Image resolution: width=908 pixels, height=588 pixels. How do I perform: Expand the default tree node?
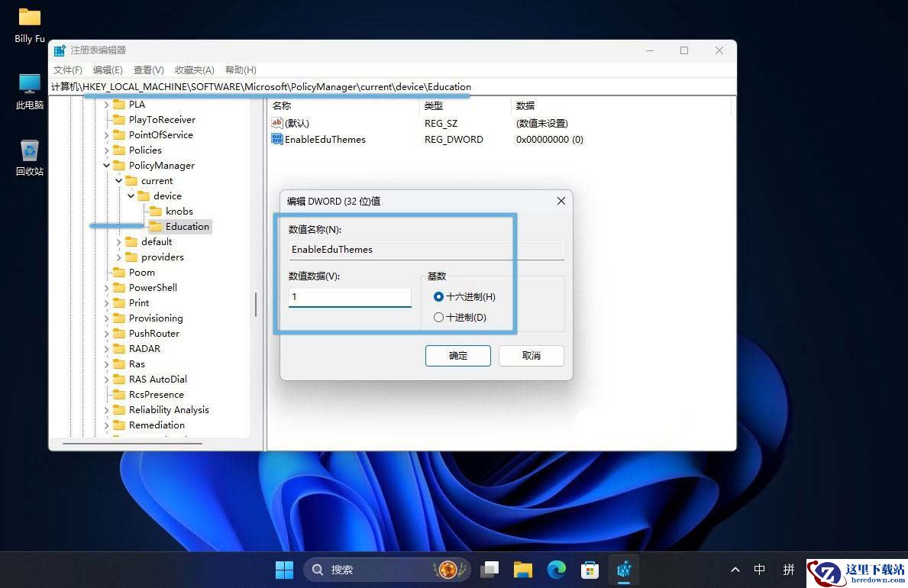pos(118,241)
